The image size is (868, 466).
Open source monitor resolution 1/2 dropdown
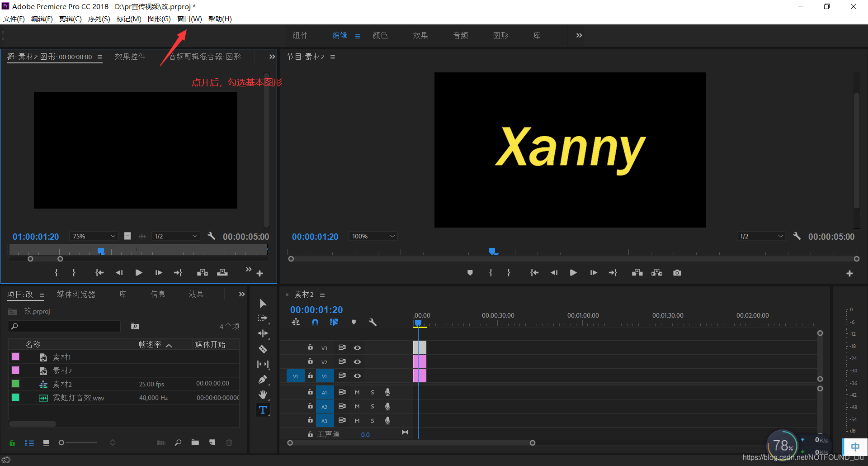(176, 236)
